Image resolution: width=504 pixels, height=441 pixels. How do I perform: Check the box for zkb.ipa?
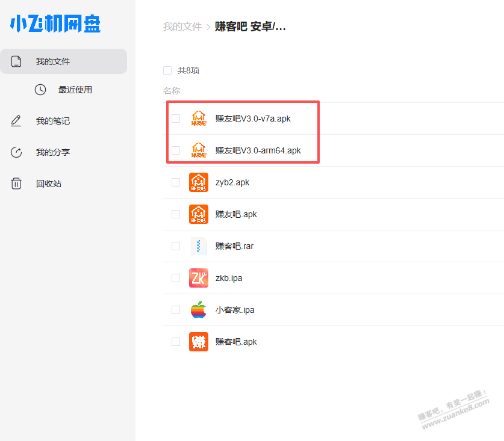(176, 278)
